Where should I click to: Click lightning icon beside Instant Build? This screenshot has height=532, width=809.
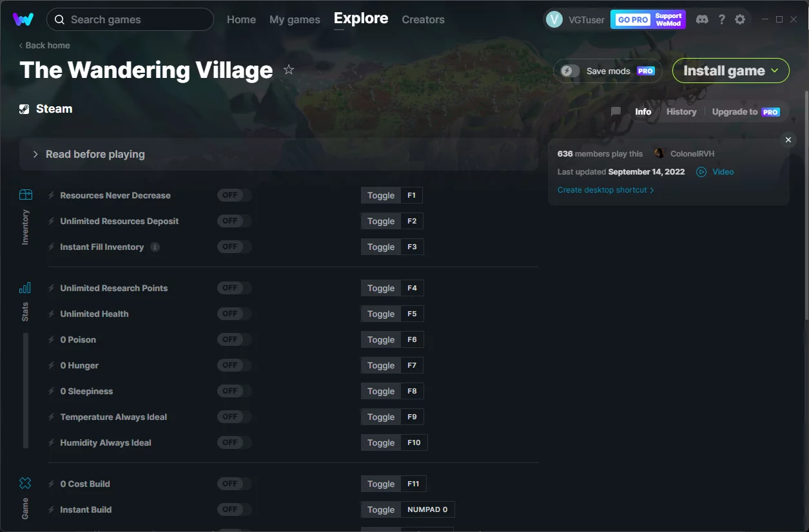pyautogui.click(x=52, y=509)
